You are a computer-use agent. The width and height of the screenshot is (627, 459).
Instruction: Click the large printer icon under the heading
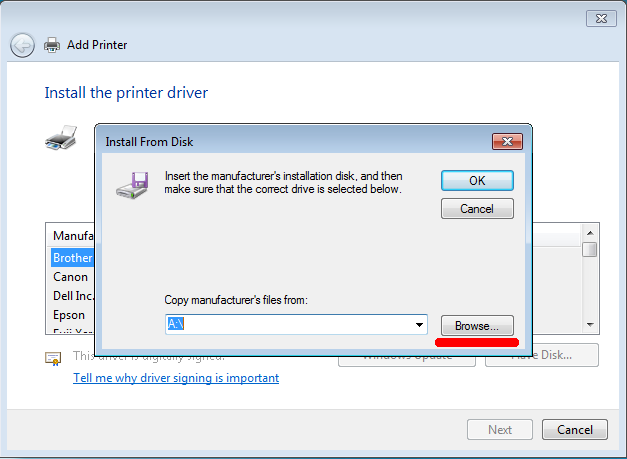click(x=60, y=137)
